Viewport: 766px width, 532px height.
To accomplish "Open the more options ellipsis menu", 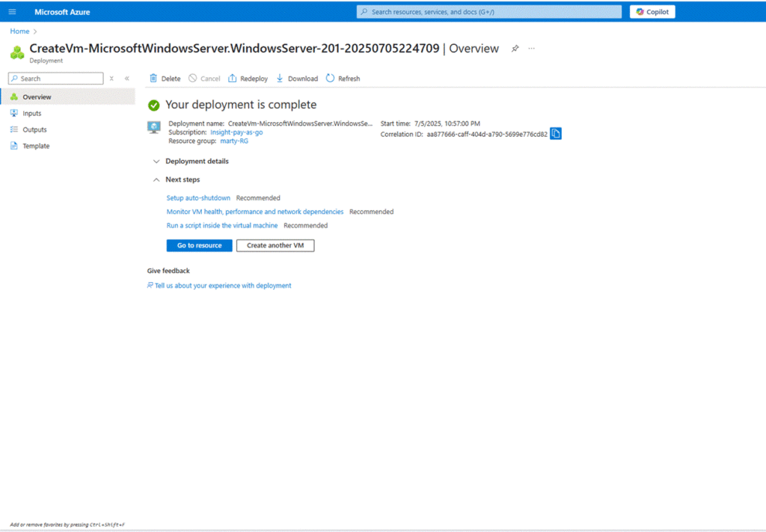I will tap(532, 49).
